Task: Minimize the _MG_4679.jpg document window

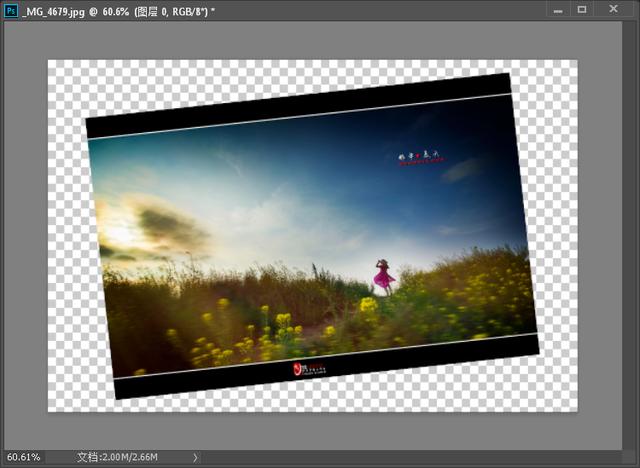Action: 558,9
